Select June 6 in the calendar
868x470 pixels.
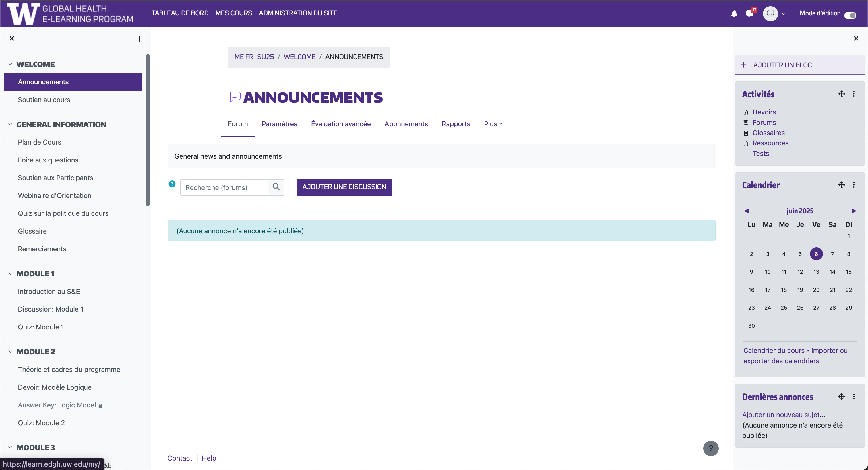[816, 254]
